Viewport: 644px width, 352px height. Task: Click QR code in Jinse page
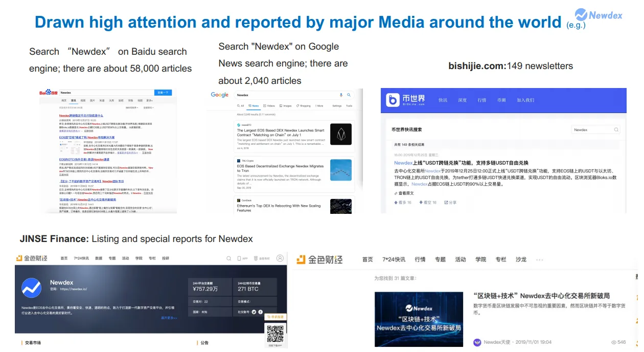tap(275, 334)
